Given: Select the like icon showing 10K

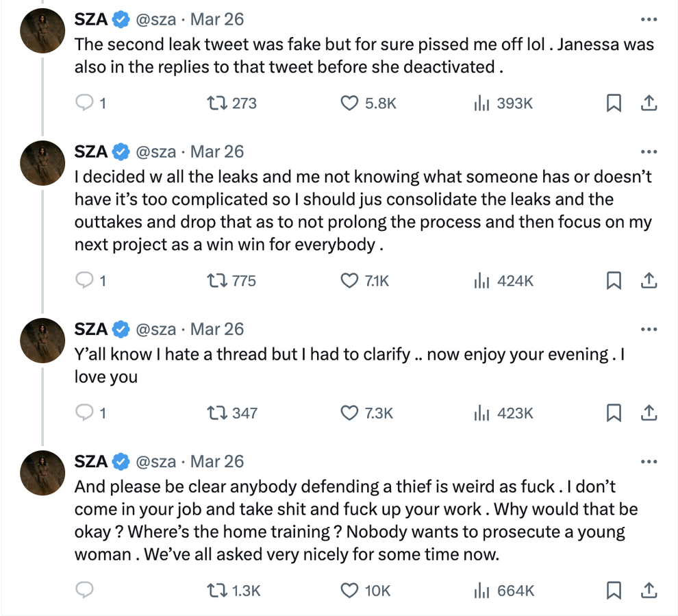Looking at the screenshot, I should pyautogui.click(x=349, y=589).
